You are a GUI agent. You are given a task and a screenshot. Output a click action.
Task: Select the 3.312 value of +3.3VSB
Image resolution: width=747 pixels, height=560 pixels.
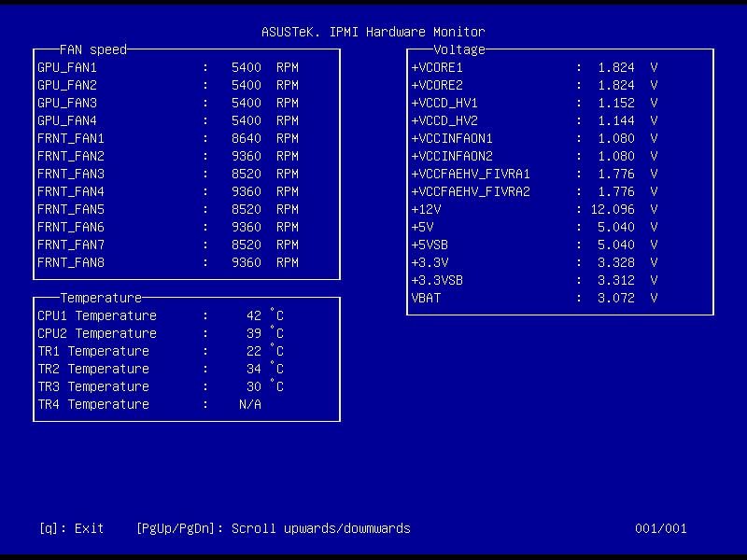pyautogui.click(x=616, y=281)
